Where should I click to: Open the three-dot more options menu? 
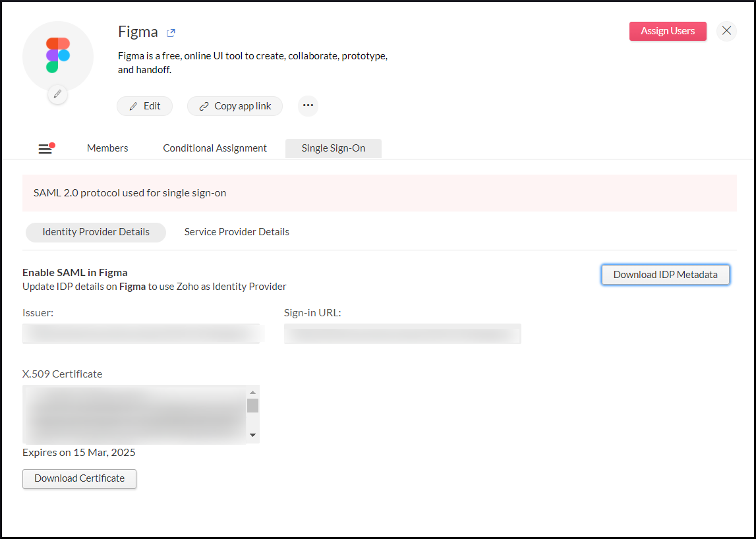pos(308,105)
